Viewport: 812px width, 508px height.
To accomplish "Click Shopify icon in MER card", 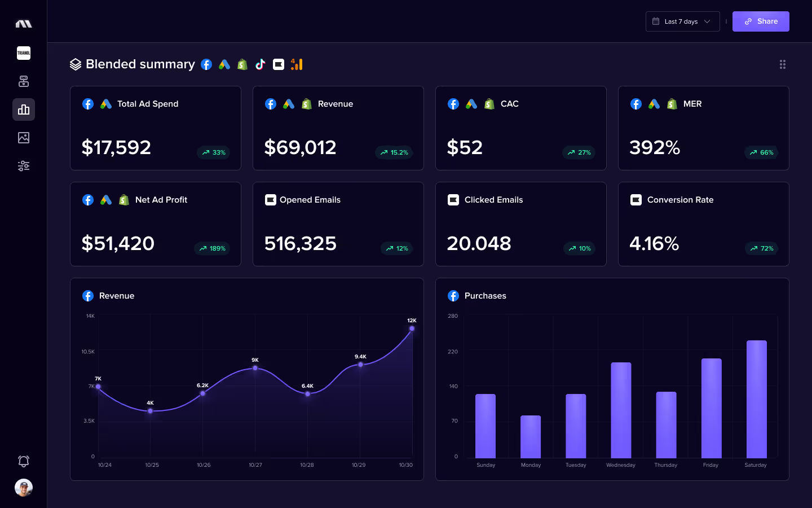I will 672,104.
